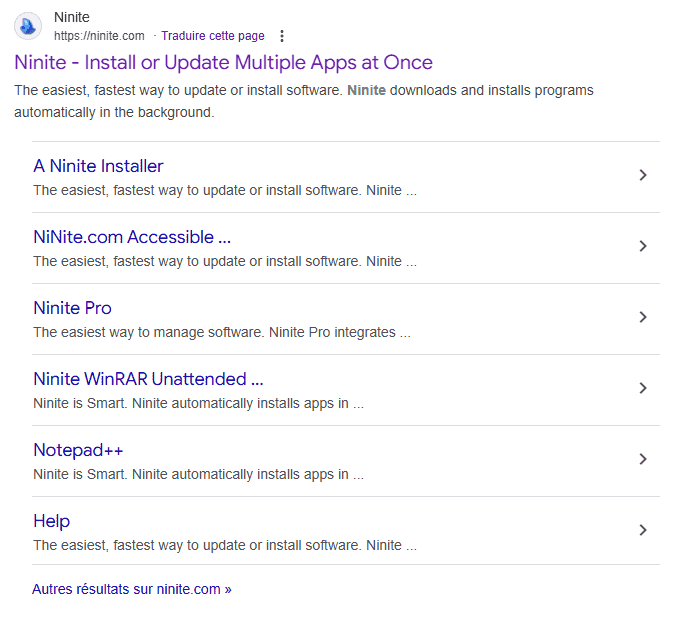Open the 'Ninite - Install or Update Multiple Apps' title
The image size is (693, 620).
click(223, 62)
